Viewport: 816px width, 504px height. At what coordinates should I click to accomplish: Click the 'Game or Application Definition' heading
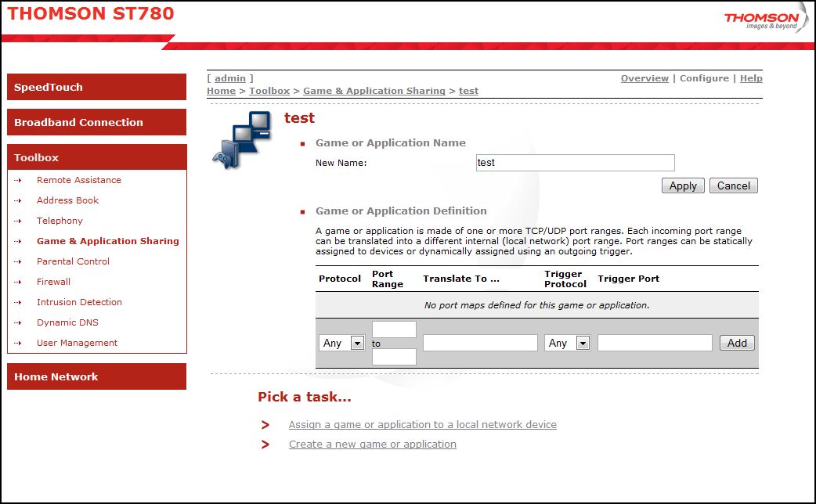tap(401, 211)
